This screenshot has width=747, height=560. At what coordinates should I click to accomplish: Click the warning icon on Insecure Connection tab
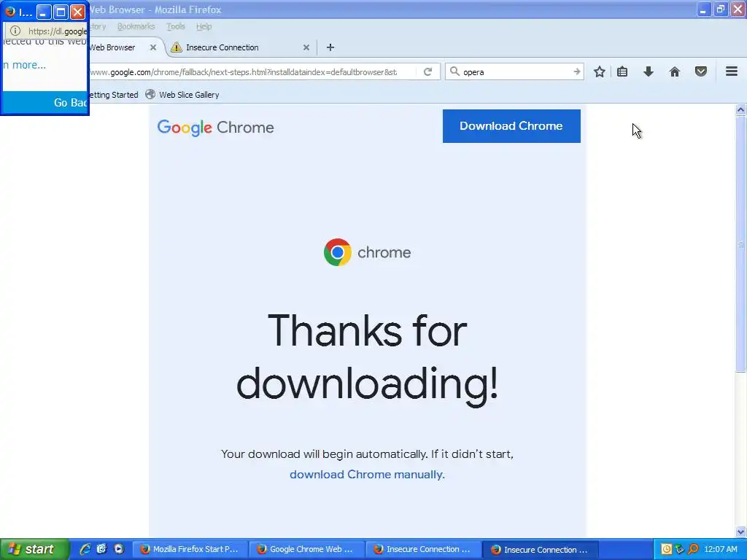pyautogui.click(x=177, y=47)
